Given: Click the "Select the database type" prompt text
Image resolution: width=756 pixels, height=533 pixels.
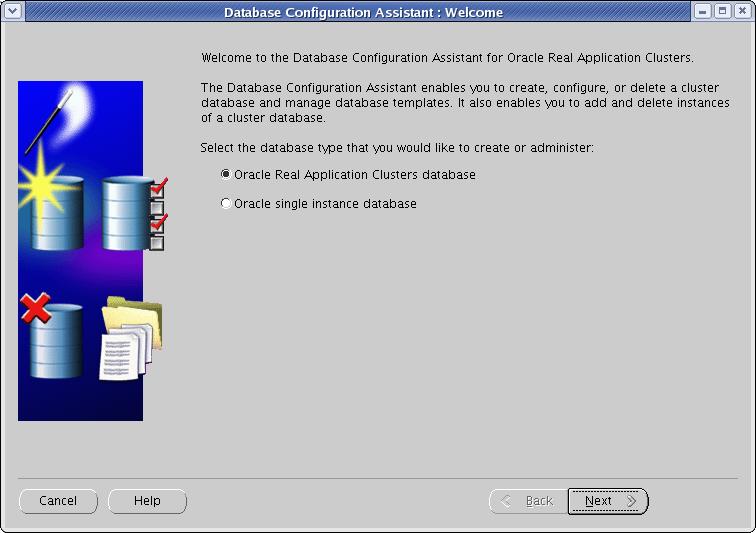Looking at the screenshot, I should [x=397, y=148].
